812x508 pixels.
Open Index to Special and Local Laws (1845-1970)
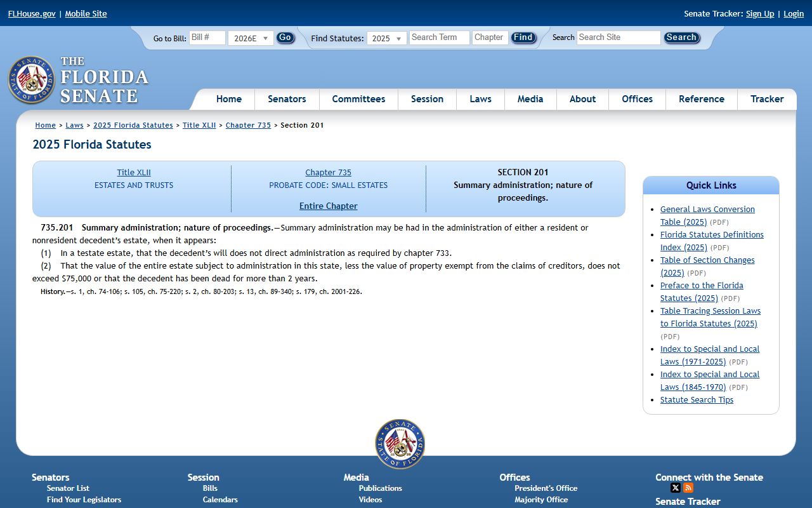710,380
